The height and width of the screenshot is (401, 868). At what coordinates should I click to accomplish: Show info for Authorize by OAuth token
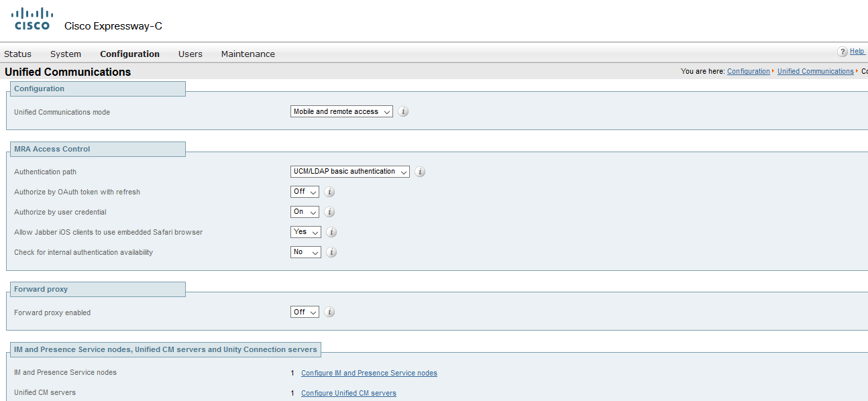coord(329,192)
